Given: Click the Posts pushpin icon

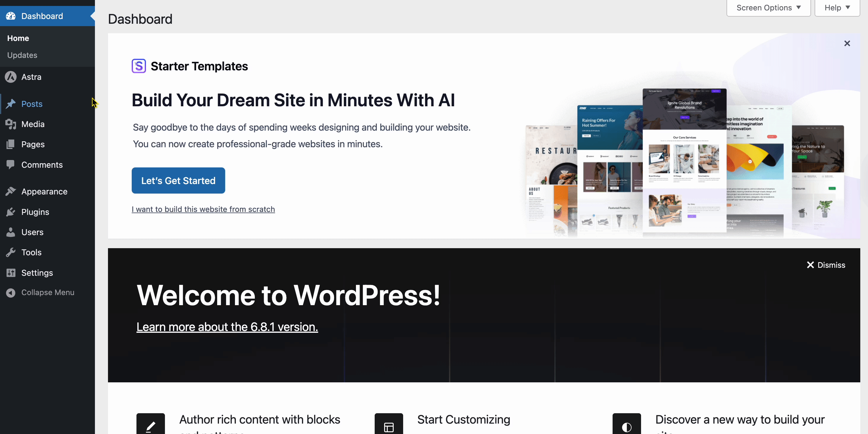Looking at the screenshot, I should coord(11,104).
